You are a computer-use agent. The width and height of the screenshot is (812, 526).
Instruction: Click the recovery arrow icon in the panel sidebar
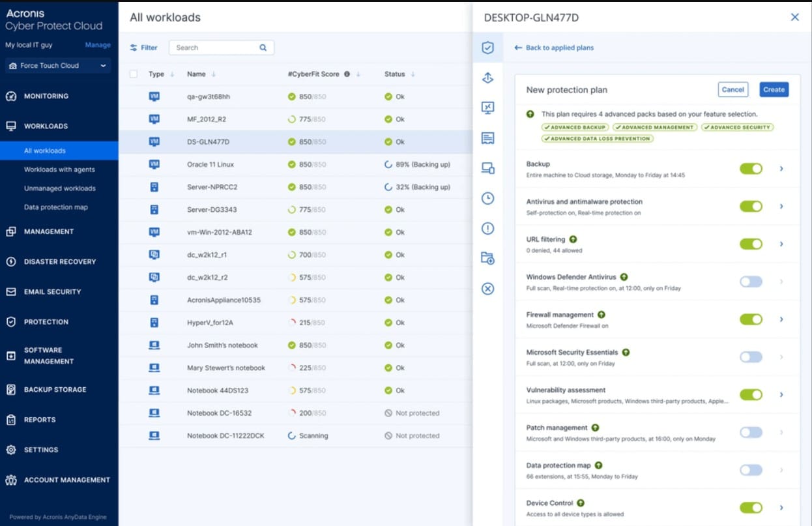pyautogui.click(x=487, y=78)
